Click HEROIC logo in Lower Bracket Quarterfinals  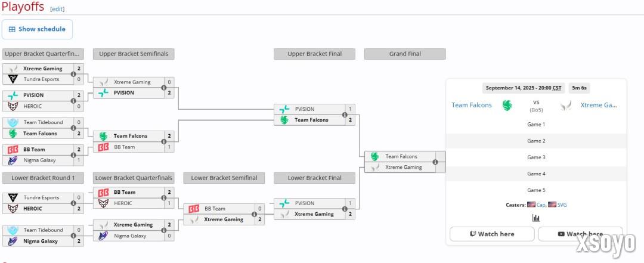point(103,203)
